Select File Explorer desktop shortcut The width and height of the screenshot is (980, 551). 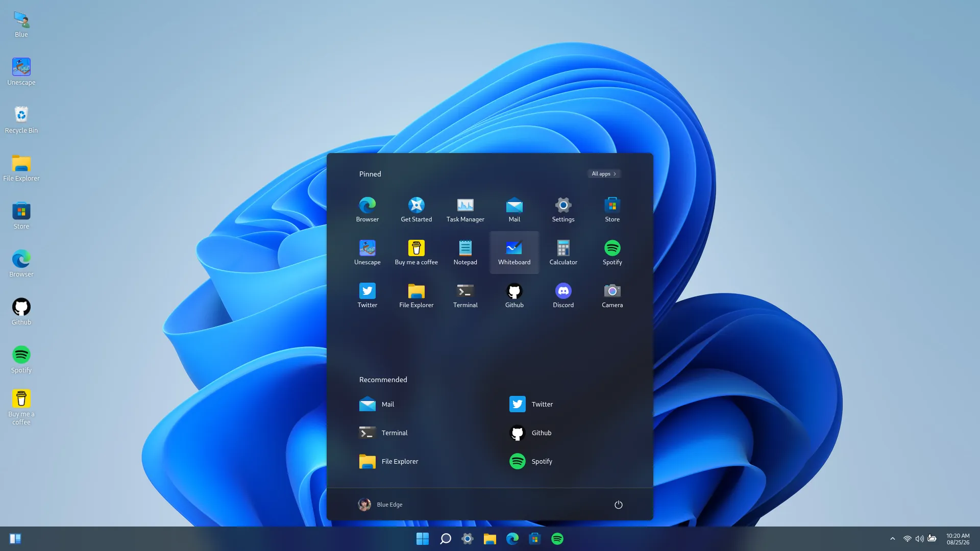pos(21,168)
